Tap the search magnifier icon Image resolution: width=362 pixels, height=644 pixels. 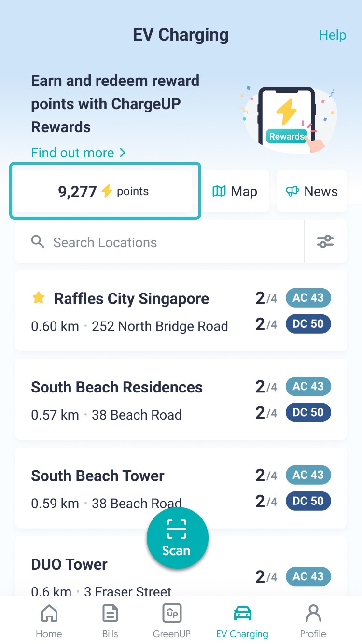click(x=38, y=241)
